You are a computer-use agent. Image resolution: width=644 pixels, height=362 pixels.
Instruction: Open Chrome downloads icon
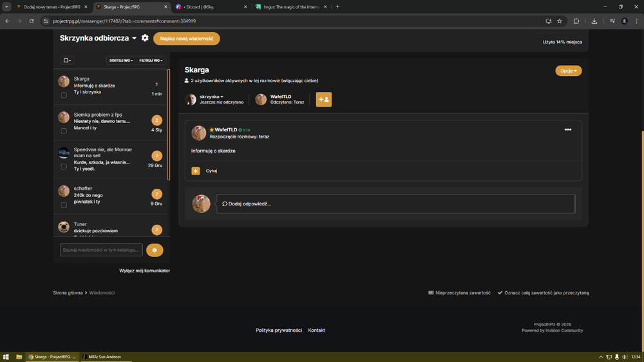coord(594,21)
